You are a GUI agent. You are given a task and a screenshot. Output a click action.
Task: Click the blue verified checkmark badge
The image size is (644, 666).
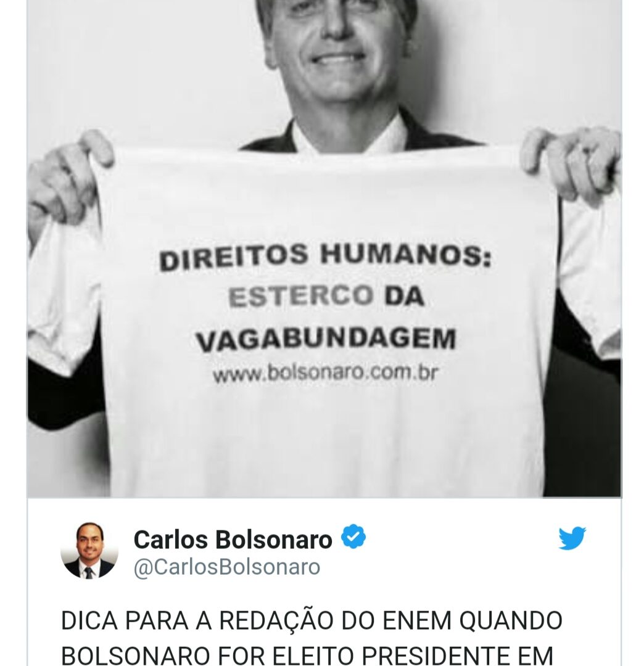click(353, 536)
